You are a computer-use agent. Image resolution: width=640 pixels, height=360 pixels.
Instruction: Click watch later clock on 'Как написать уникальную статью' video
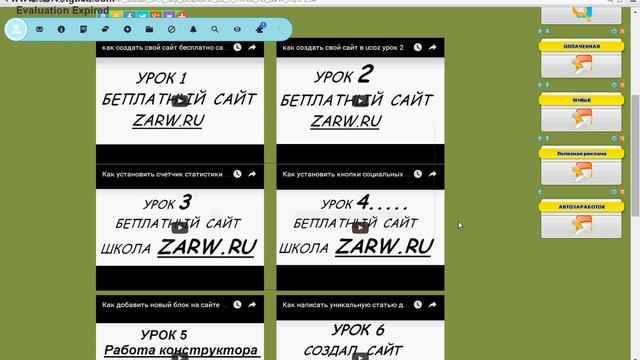(x=418, y=304)
